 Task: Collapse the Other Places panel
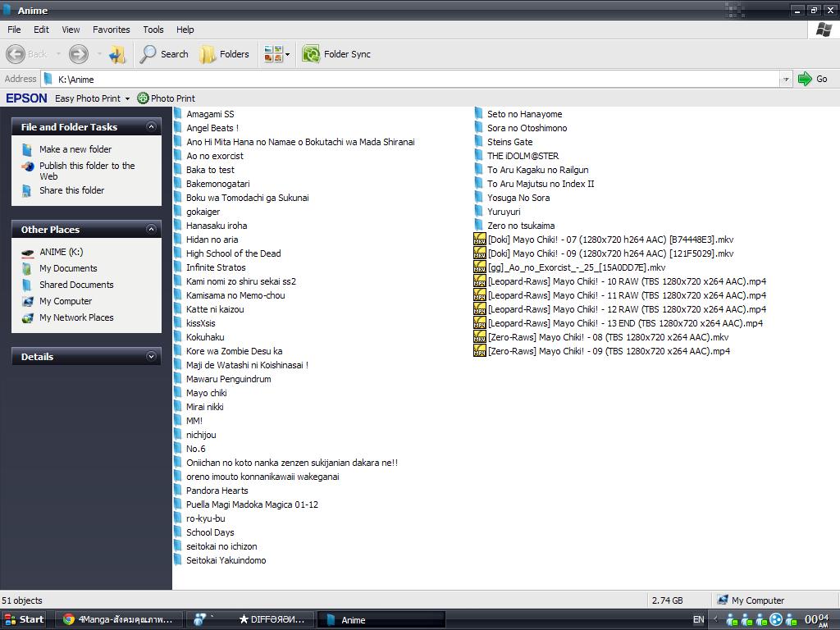click(151, 230)
